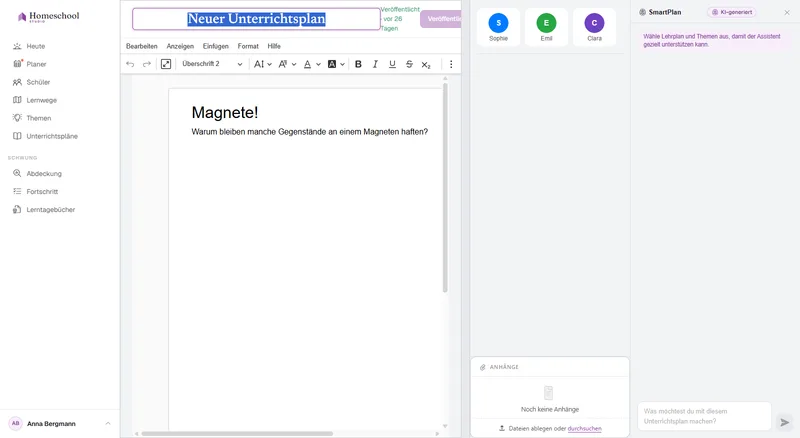Viewport: 800px width, 438px height.
Task: Expand the text color picker arrow
Action: [x=318, y=64]
